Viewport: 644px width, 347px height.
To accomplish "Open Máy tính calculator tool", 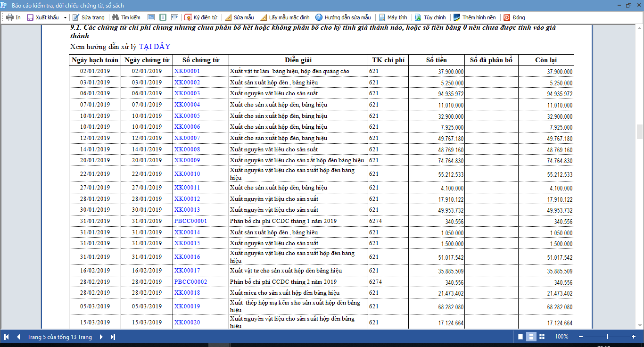I will coord(393,17).
